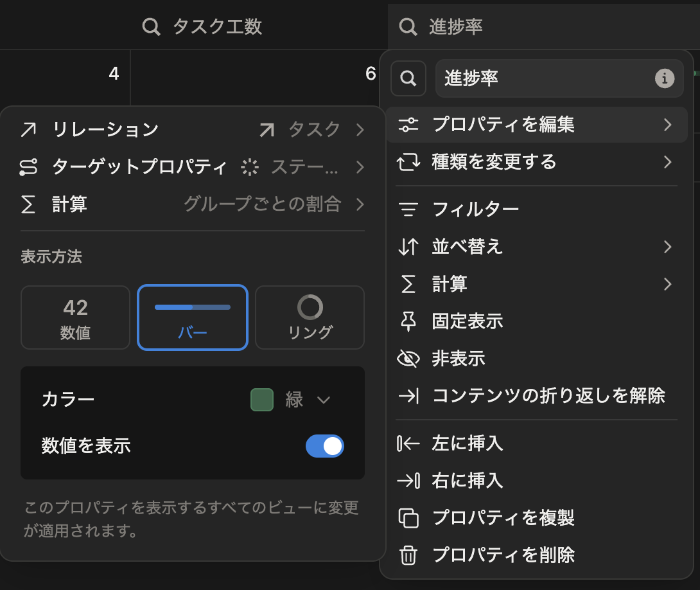Click the filter icon for フィルター
This screenshot has height=590, width=700.
pyautogui.click(x=408, y=209)
